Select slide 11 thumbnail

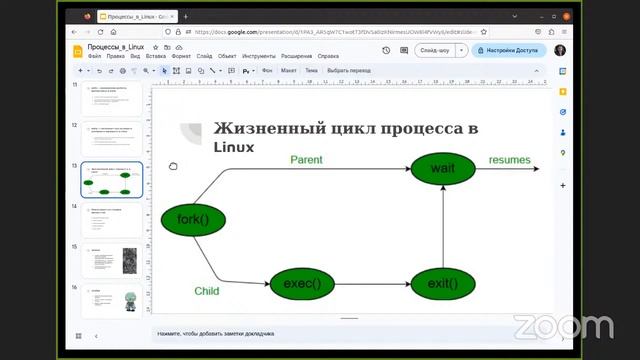pos(111,99)
